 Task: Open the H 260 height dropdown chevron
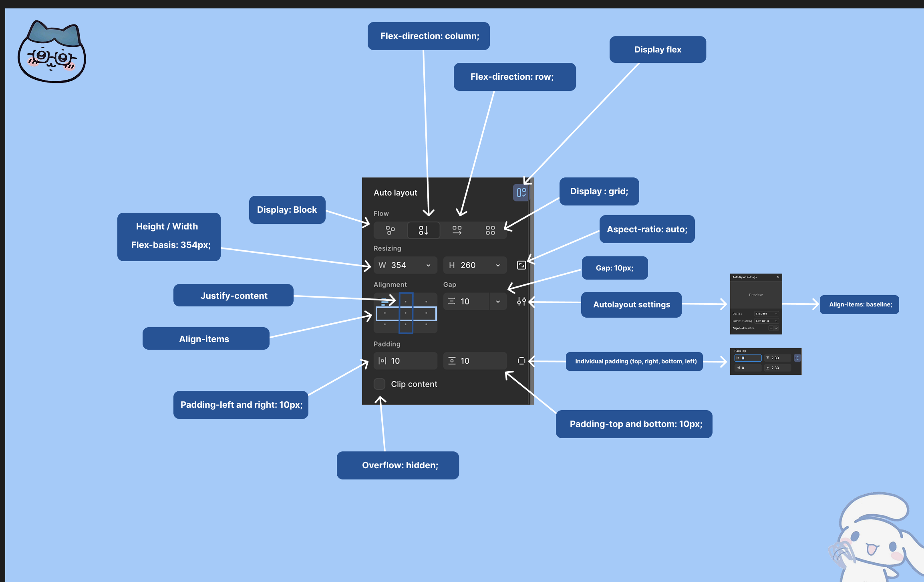pos(498,265)
